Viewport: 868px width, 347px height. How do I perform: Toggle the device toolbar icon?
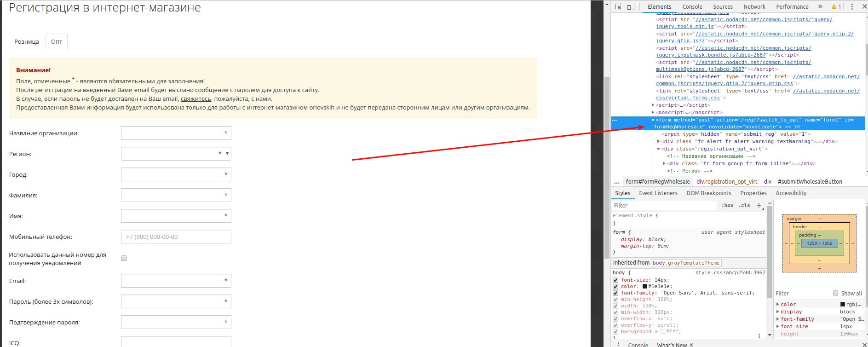(x=631, y=6)
